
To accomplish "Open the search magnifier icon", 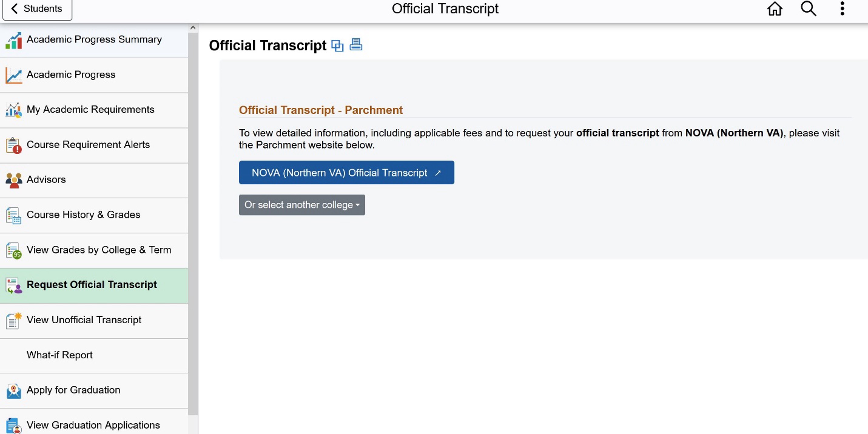I will coord(808,9).
